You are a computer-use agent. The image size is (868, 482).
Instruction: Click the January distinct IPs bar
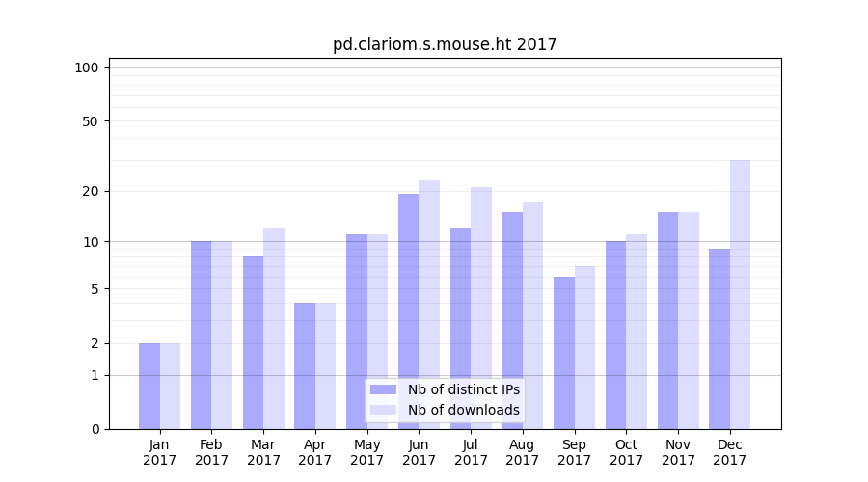point(149,386)
